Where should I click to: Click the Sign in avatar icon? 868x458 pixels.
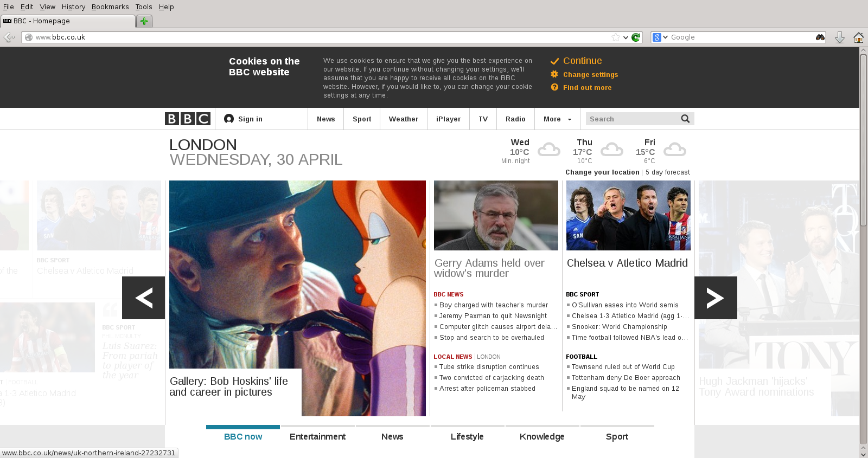229,119
